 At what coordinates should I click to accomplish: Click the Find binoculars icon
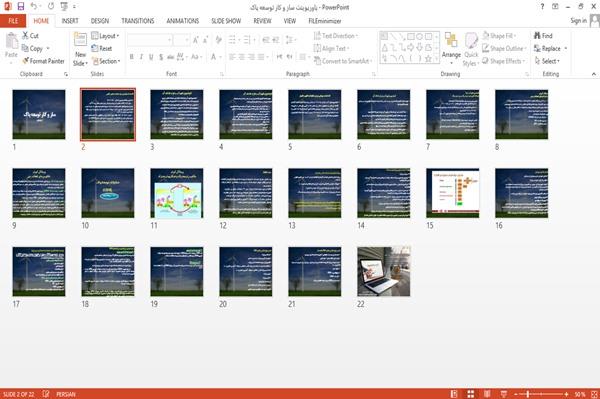(537, 36)
